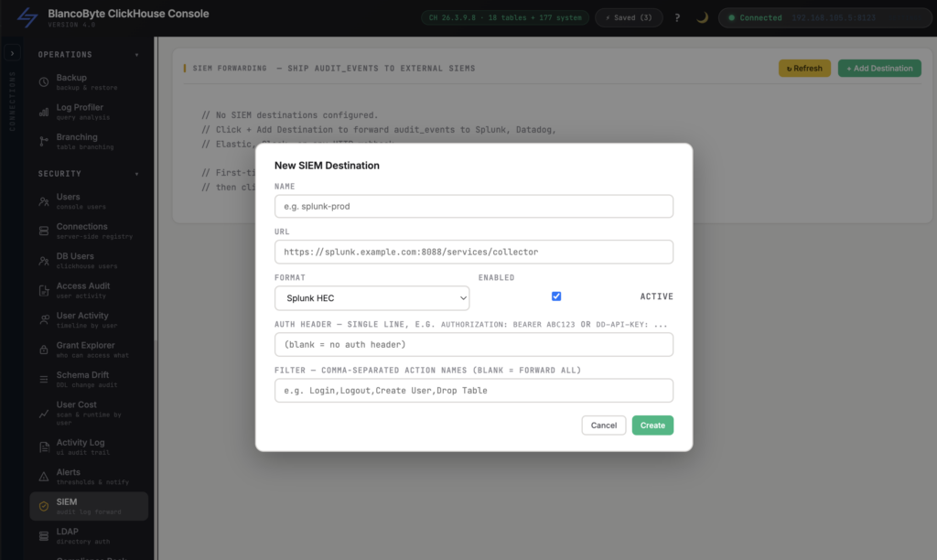Collapse the Security section arrow
This screenshot has height=560, width=937.
click(x=137, y=174)
